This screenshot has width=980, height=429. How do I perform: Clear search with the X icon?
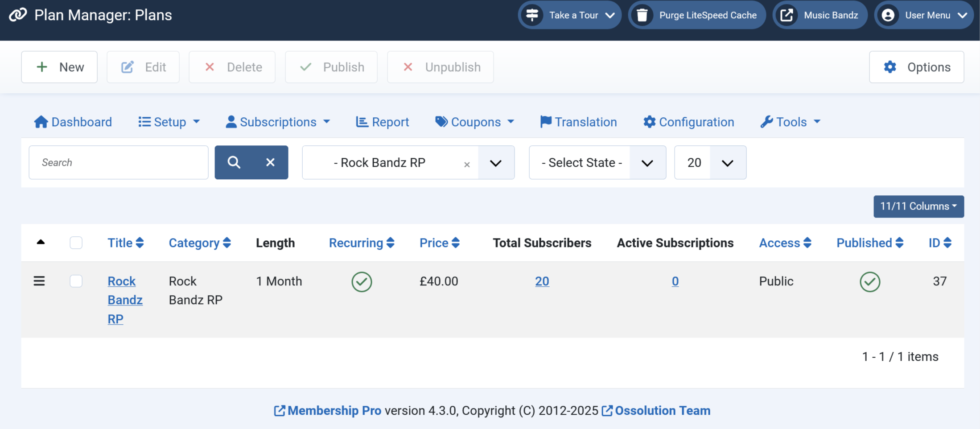(270, 162)
